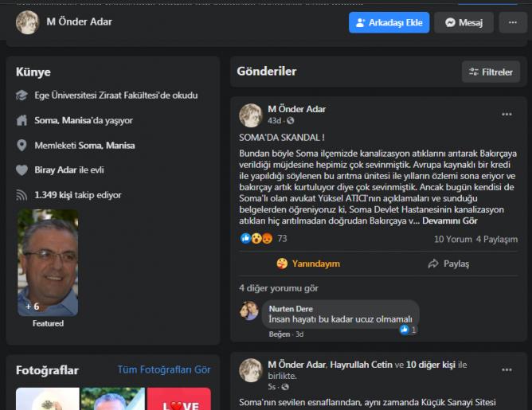This screenshot has width=532, height=410.
Task: Click Nurten Dere's commenter avatar
Action: coord(249,310)
